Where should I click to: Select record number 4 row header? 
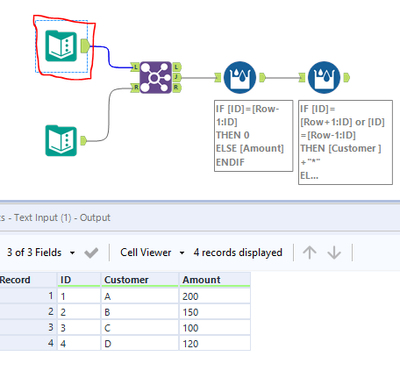click(x=28, y=343)
